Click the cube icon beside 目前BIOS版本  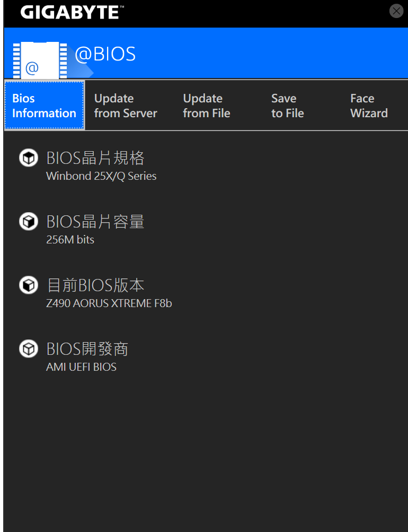click(29, 285)
